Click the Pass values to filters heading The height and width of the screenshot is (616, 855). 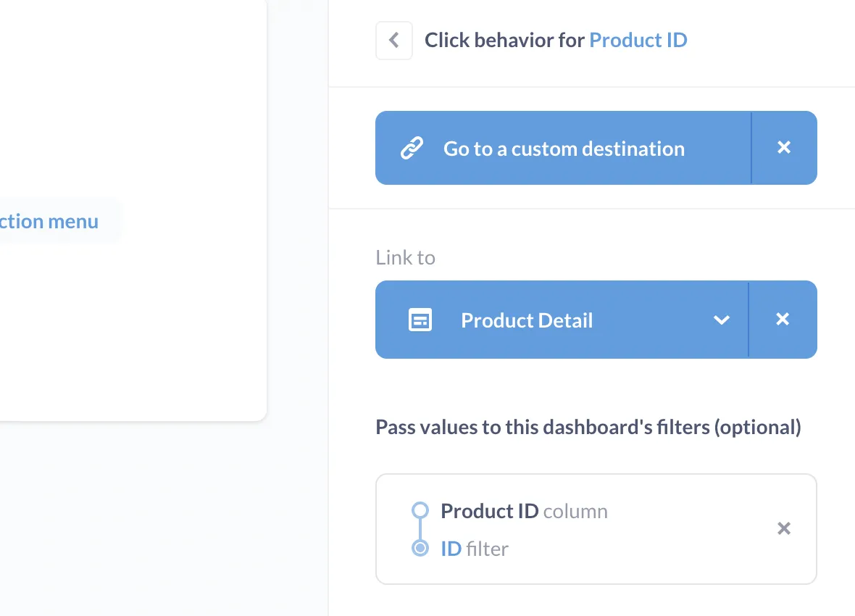click(588, 427)
